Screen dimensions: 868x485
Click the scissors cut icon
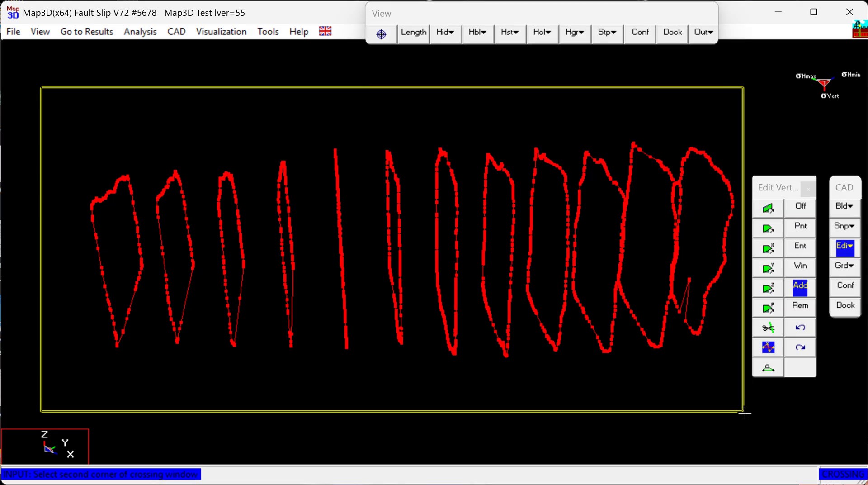pyautogui.click(x=768, y=328)
